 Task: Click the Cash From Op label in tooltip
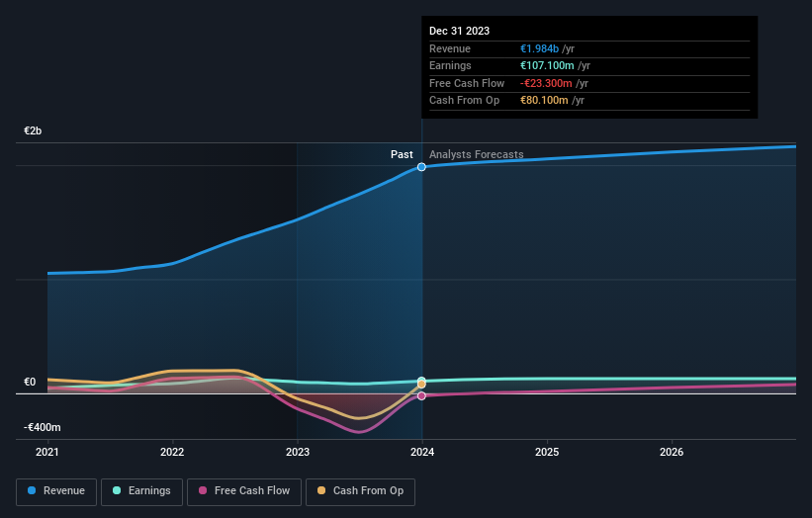click(x=464, y=101)
